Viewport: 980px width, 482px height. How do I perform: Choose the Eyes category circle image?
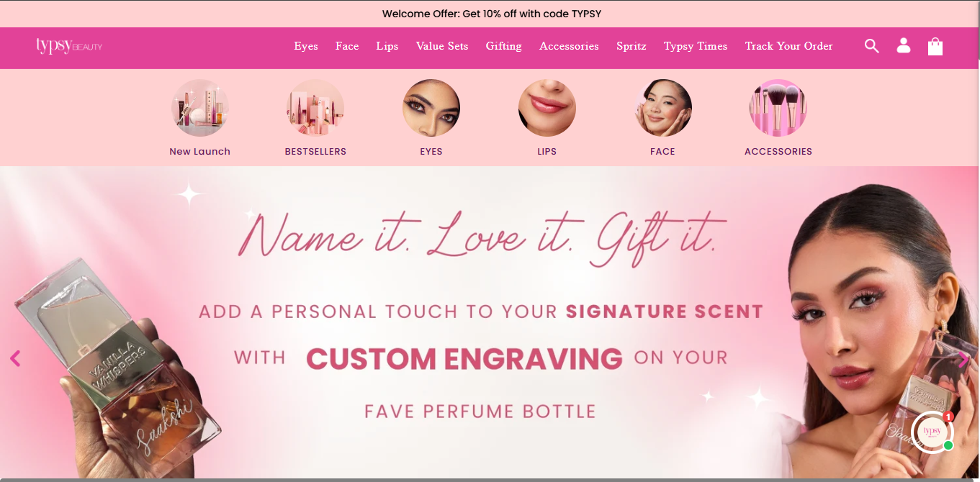pyautogui.click(x=431, y=108)
